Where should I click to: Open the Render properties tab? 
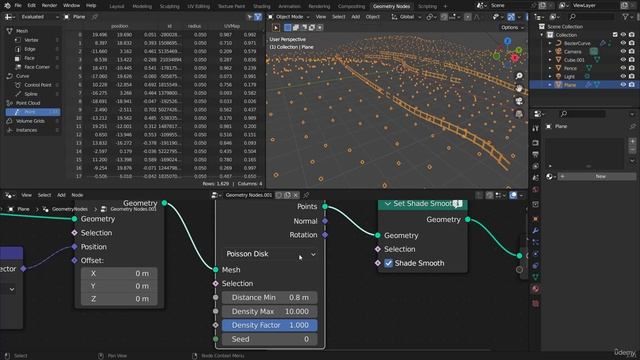[535, 143]
